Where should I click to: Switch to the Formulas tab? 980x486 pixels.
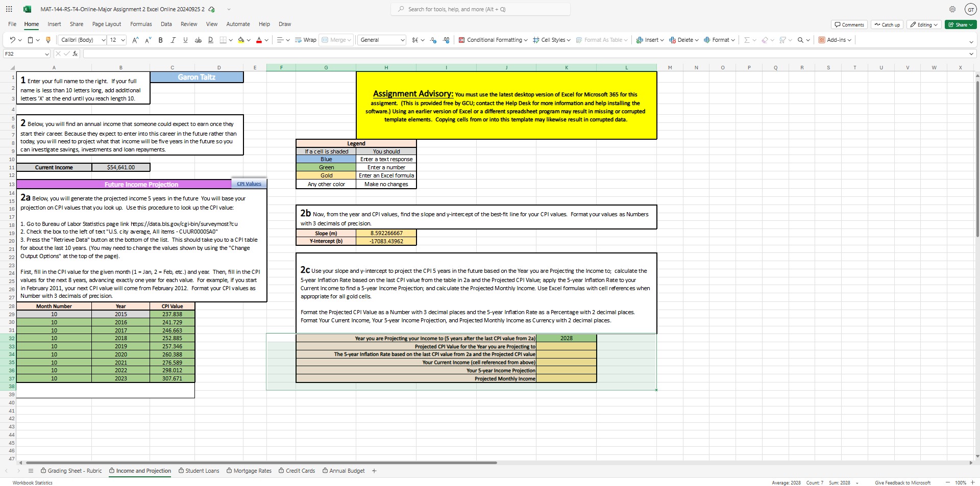pos(141,24)
